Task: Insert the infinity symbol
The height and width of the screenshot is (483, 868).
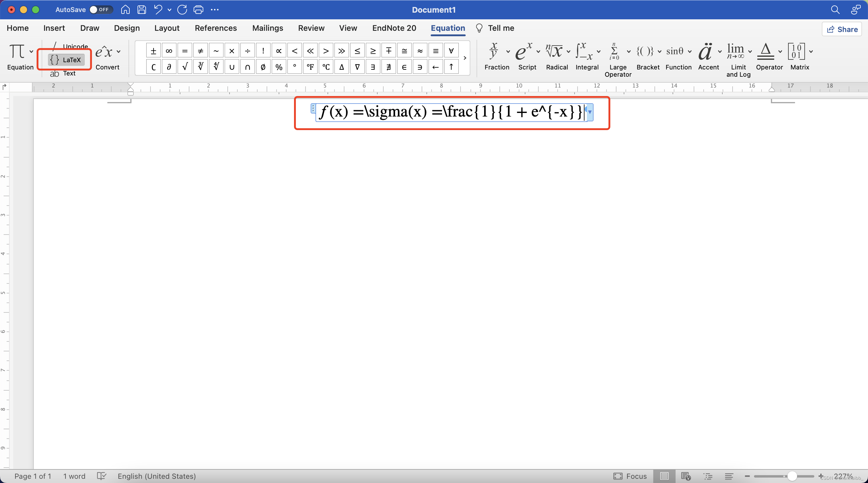Action: pyautogui.click(x=169, y=51)
